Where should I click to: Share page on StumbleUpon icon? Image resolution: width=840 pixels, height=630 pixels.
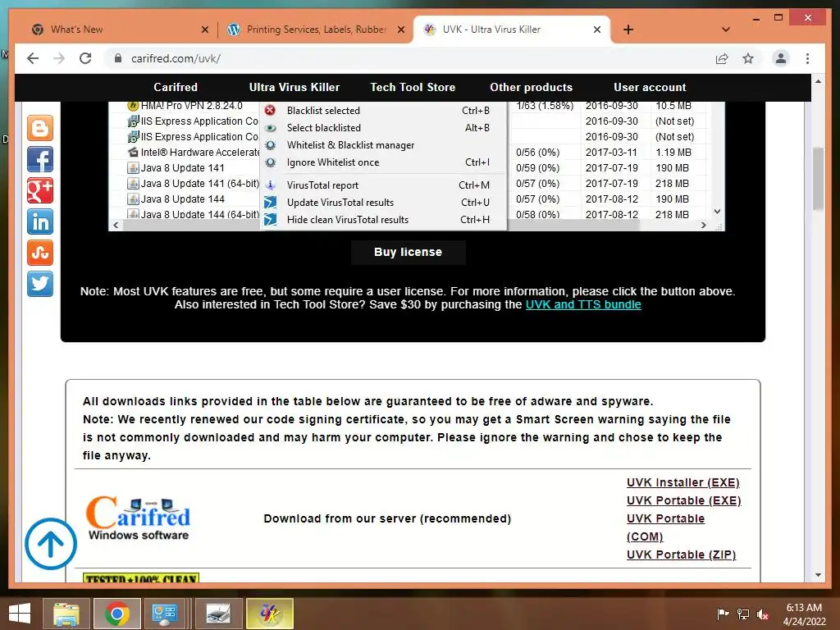[40, 253]
